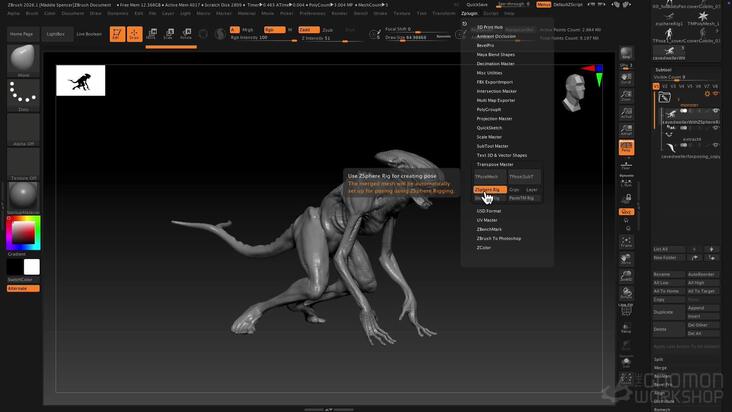The image size is (732, 412).
Task: Expand ZBrush To Photoshop section
Action: click(499, 238)
